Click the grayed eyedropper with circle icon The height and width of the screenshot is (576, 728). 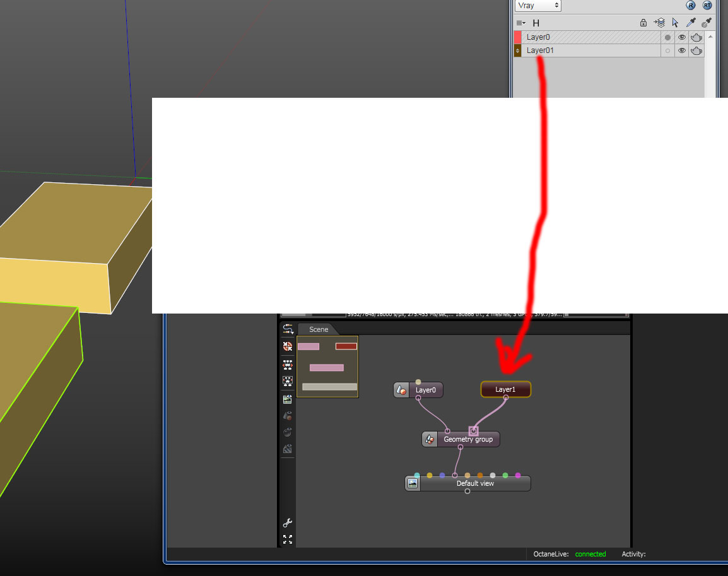707,22
